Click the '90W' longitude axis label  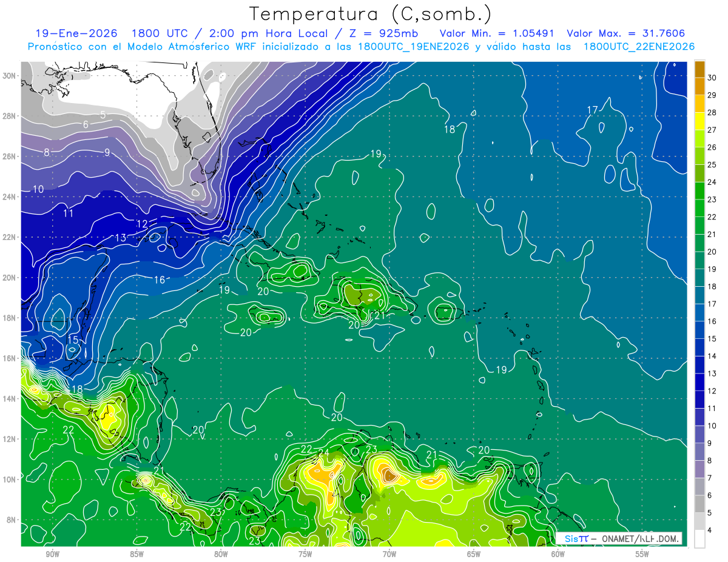52,554
